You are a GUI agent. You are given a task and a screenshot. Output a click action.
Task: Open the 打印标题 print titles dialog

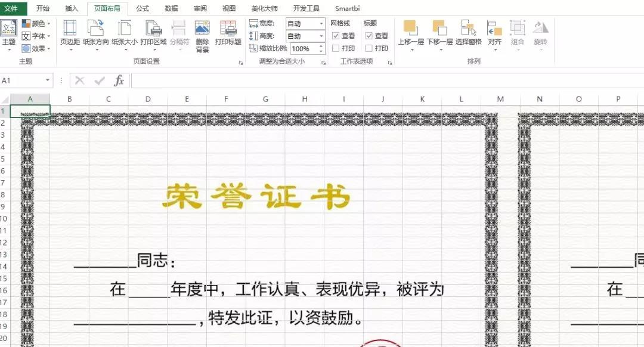tap(228, 33)
